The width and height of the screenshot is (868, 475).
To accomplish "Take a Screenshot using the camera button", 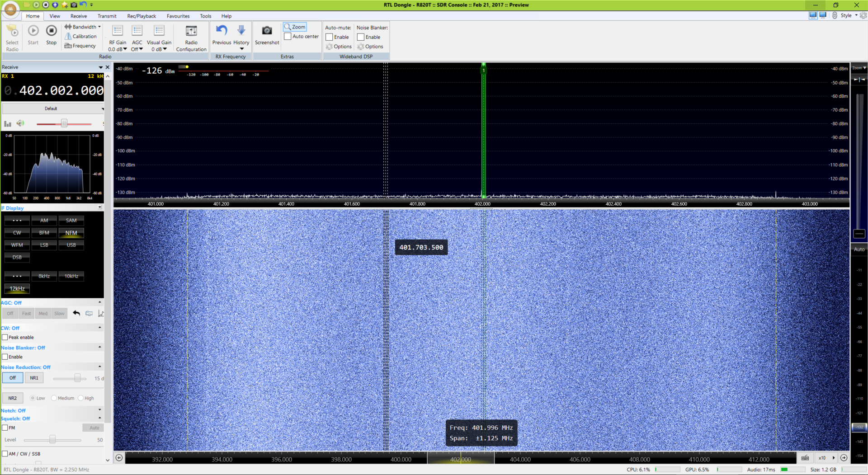I will (x=267, y=35).
